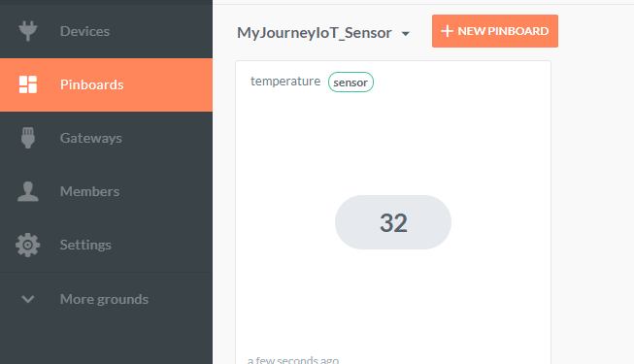Viewport: 634px width, 364px height.
Task: Click the Pinboards grid icon
Action: pos(28,84)
